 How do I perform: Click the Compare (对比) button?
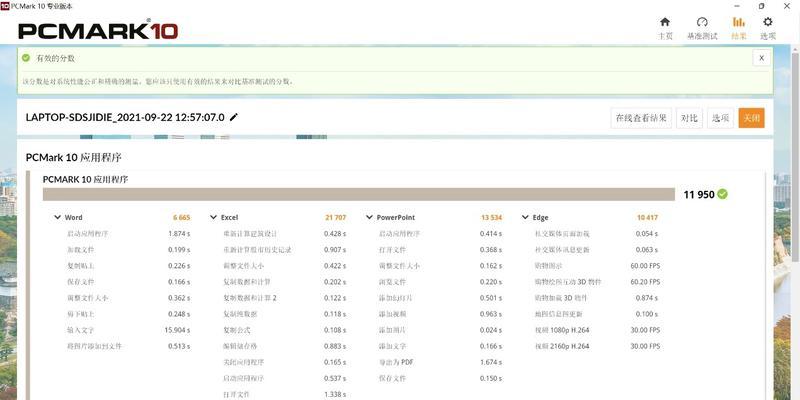point(689,118)
